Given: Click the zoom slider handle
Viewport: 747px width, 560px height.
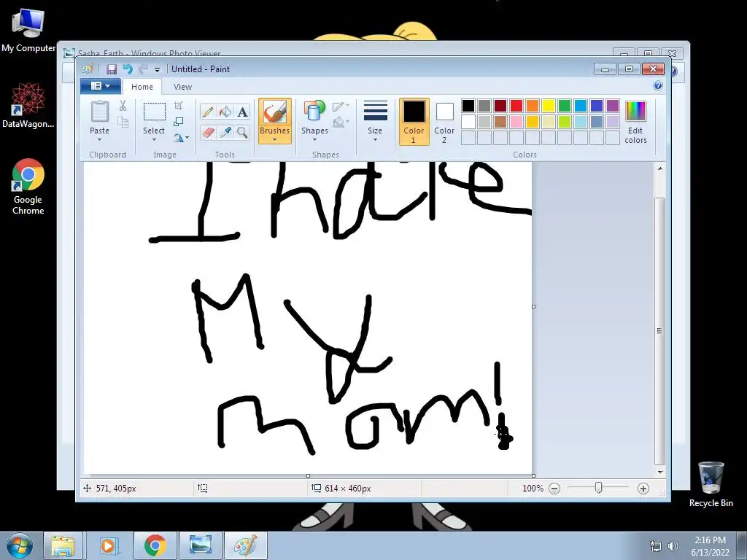Looking at the screenshot, I should tap(599, 488).
